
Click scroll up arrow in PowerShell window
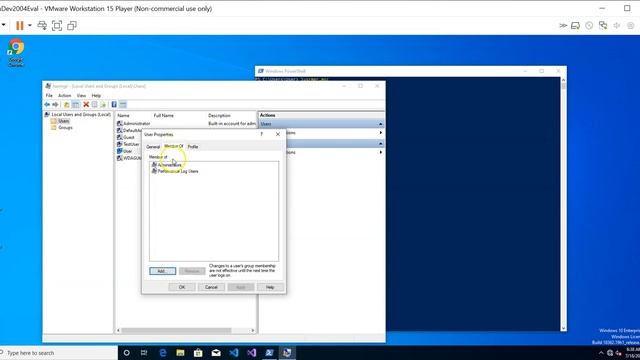click(x=564, y=80)
